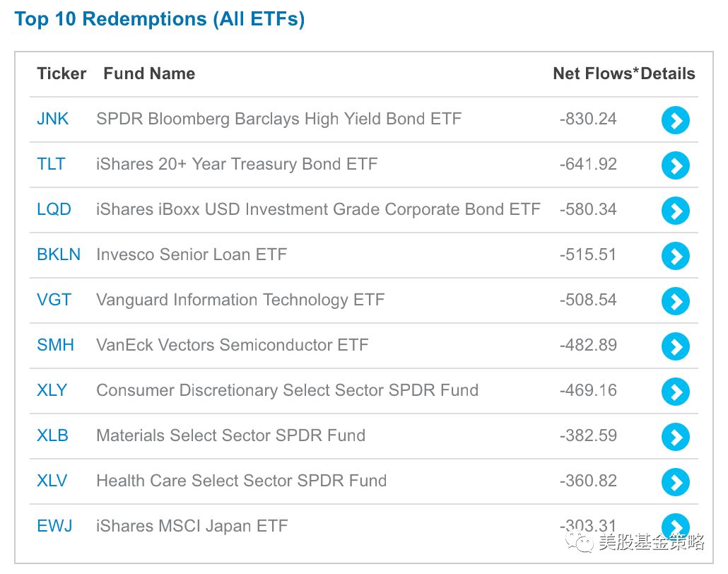Open SMH details arrow icon

[x=675, y=346]
